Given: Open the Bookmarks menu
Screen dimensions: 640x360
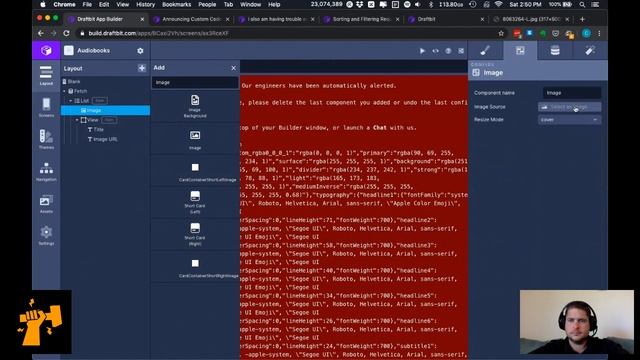Looking at the screenshot, I should (176, 4).
